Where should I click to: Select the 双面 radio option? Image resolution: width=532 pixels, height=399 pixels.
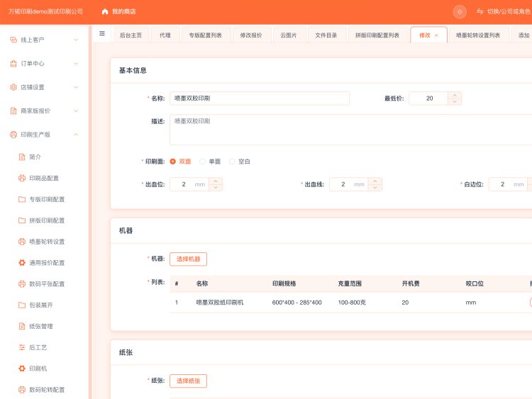(x=173, y=162)
